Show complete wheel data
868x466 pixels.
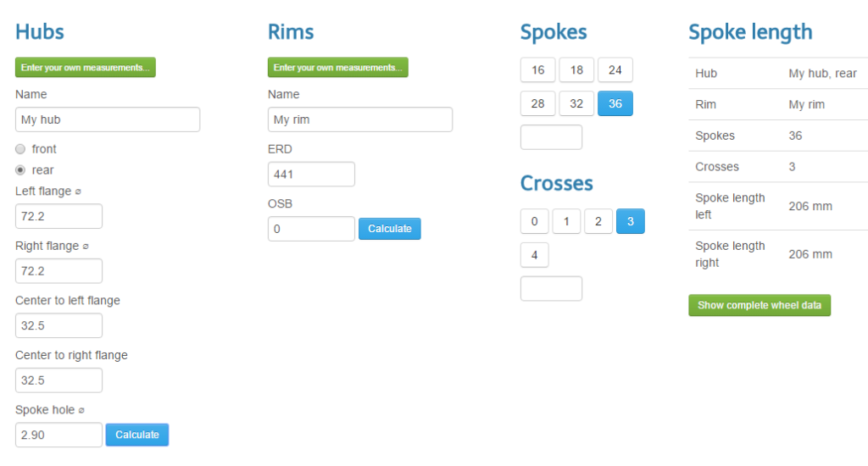759,306
